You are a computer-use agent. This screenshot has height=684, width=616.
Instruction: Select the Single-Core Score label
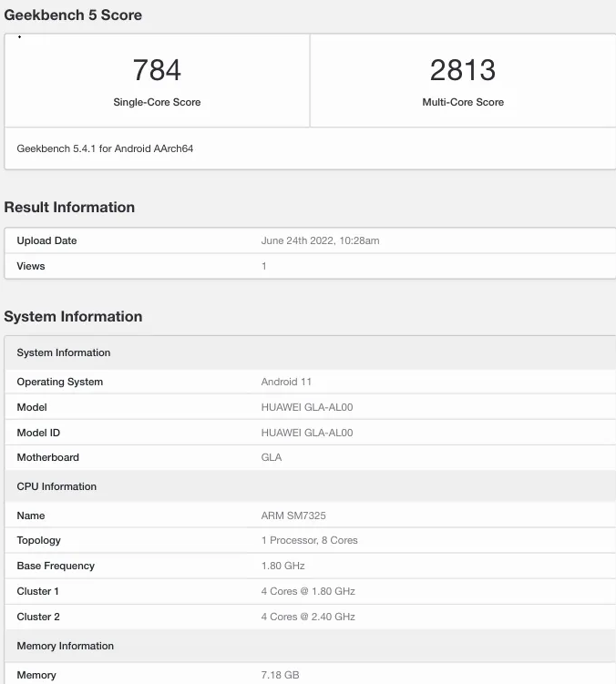pyautogui.click(x=157, y=102)
